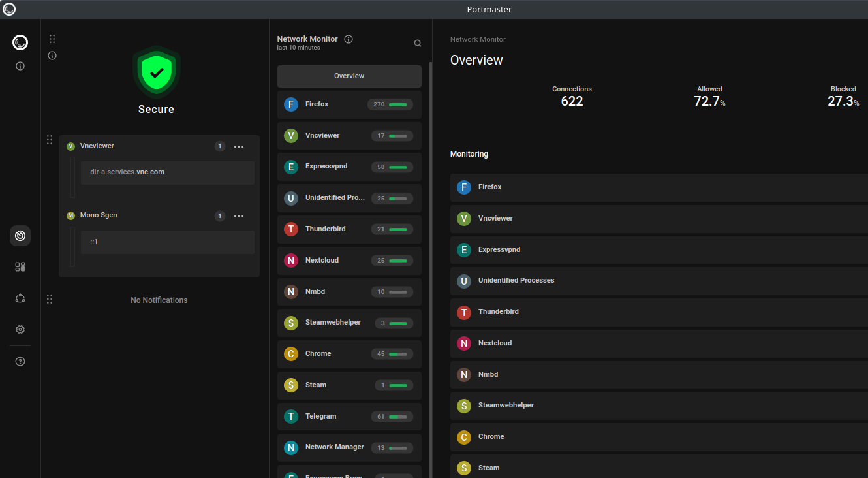Open Steam entry with 1 connection
Image resolution: width=868 pixels, height=478 pixels.
(349, 385)
